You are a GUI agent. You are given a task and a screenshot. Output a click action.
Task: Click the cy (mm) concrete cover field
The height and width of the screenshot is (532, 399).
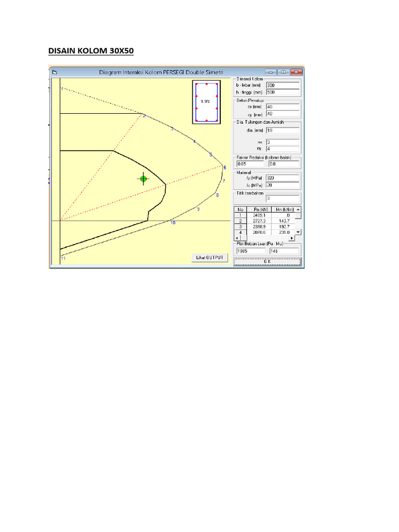283,114
